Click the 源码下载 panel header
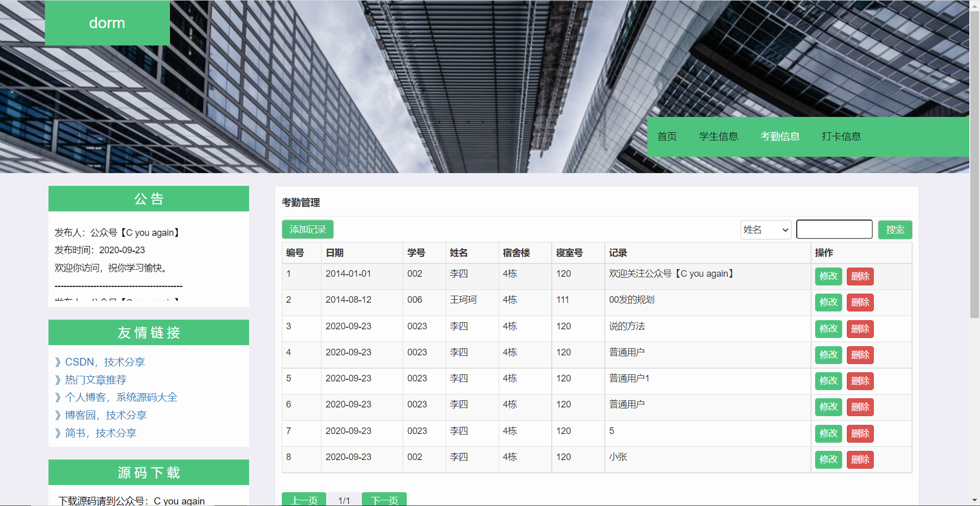Image resolution: width=980 pixels, height=506 pixels. tap(149, 472)
